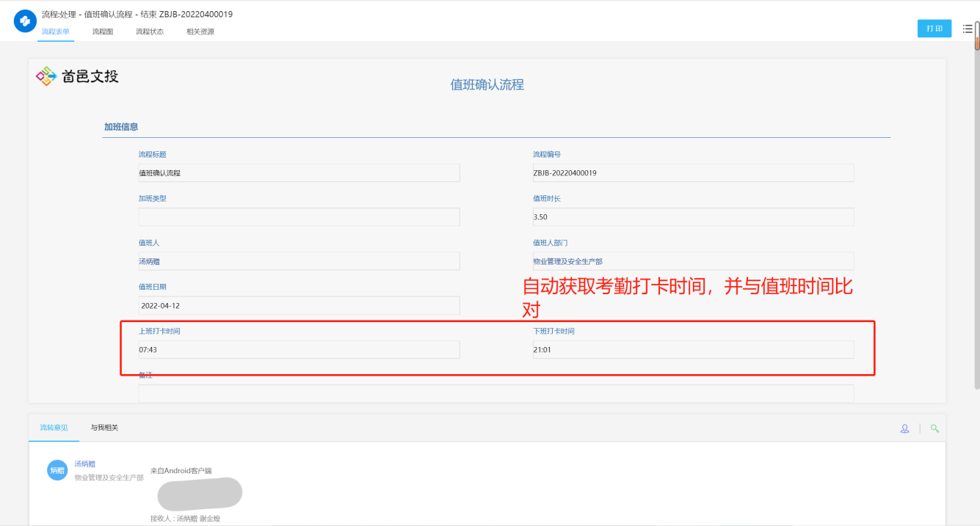Click the 值班人 field
This screenshot has width=980, height=526.
[x=299, y=261]
